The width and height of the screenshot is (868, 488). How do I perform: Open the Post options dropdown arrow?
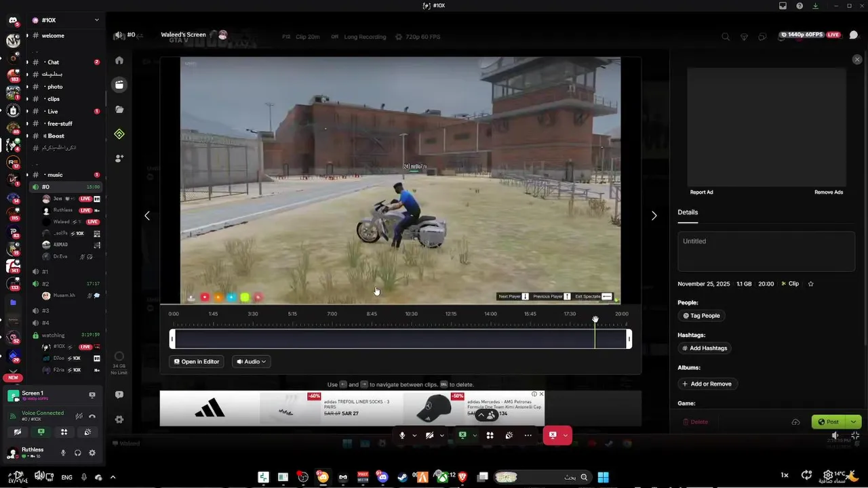click(854, 422)
